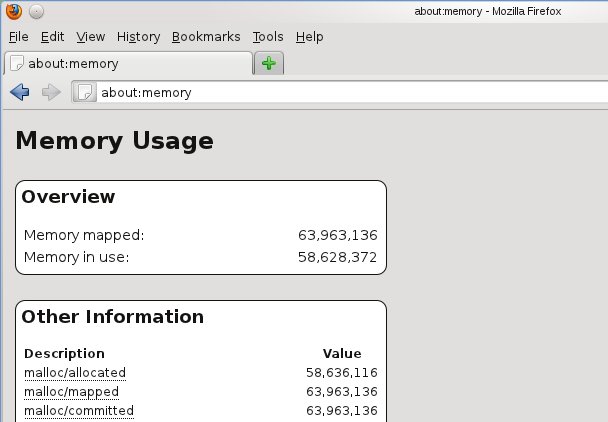Viewport: 608px width, 422px height.
Task: Open the File menu
Action: 19,37
